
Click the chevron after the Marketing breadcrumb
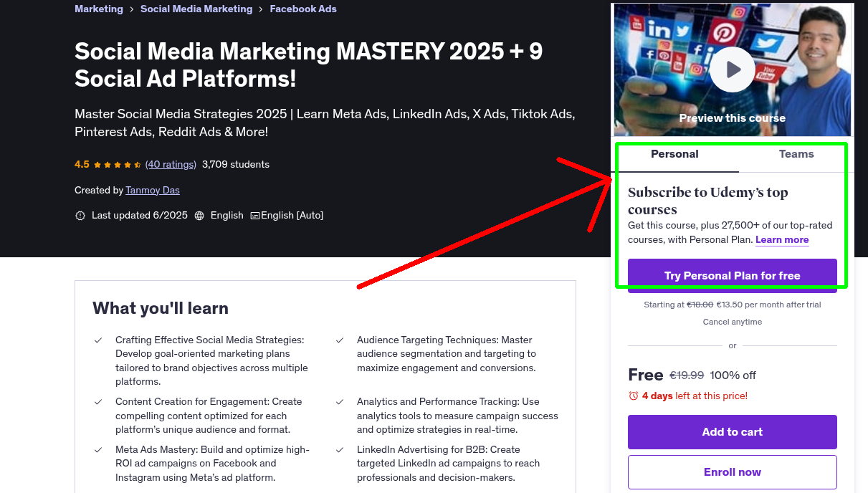[132, 9]
